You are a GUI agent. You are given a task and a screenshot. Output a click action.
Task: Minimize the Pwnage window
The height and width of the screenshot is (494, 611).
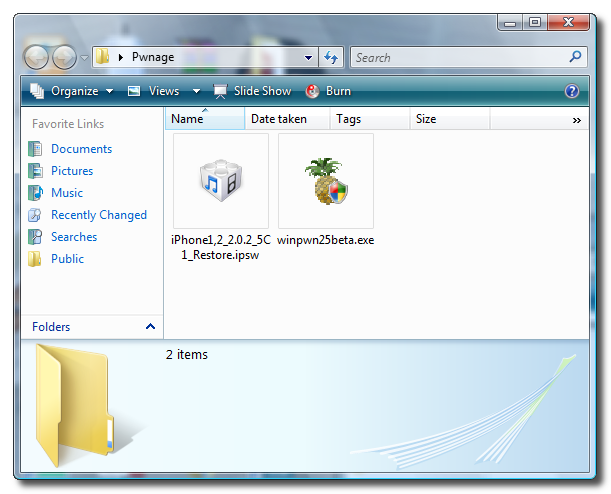510,23
